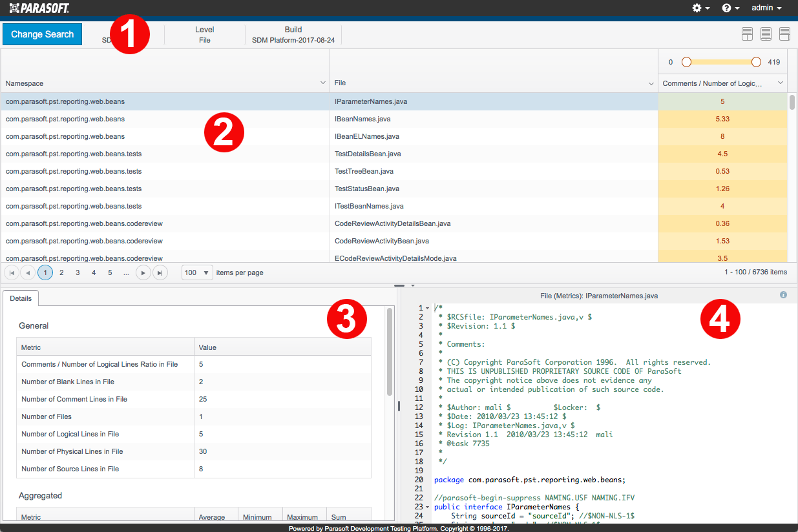
Task: Click the 4.5 ratio value cell
Action: pyautogui.click(x=722, y=154)
